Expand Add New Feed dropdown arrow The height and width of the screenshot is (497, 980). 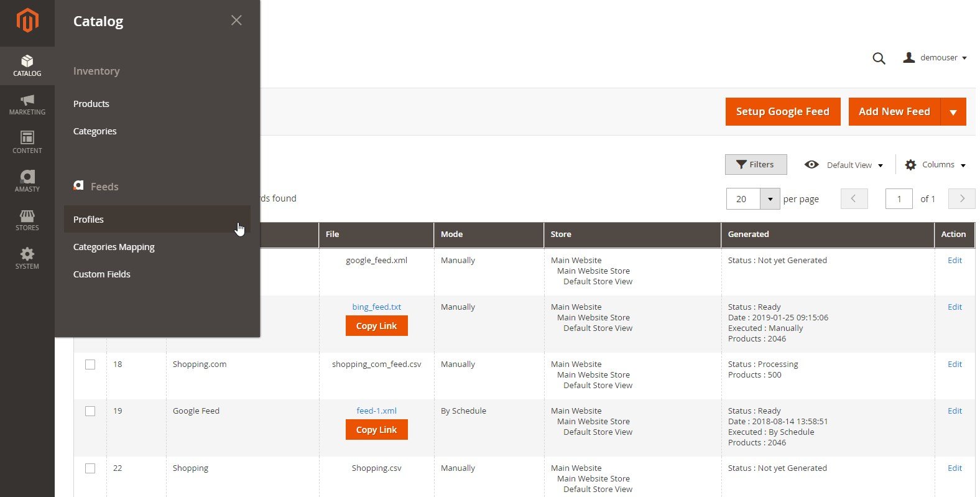tap(953, 112)
